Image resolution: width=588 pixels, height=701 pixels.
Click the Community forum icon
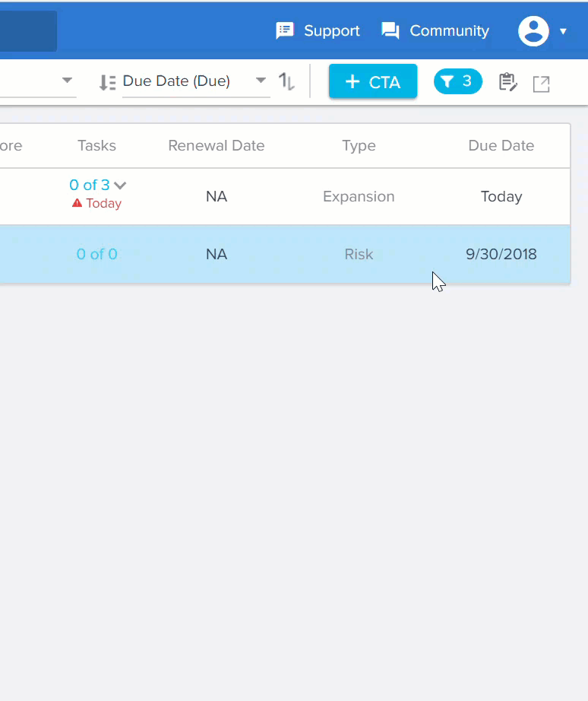click(390, 31)
